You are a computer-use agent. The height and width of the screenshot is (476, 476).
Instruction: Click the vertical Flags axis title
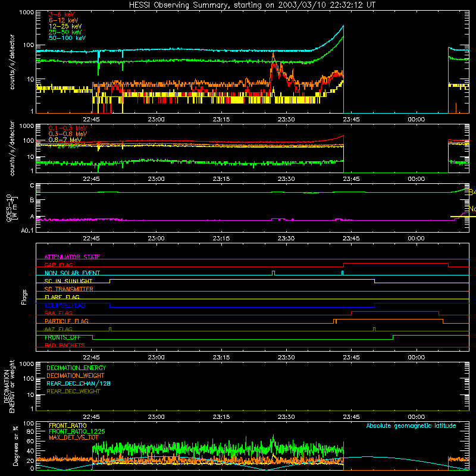tap(24, 297)
